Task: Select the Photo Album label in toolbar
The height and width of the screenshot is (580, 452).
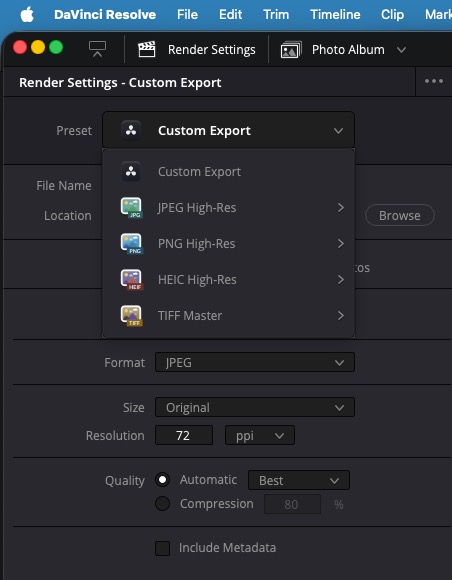Action: point(348,50)
